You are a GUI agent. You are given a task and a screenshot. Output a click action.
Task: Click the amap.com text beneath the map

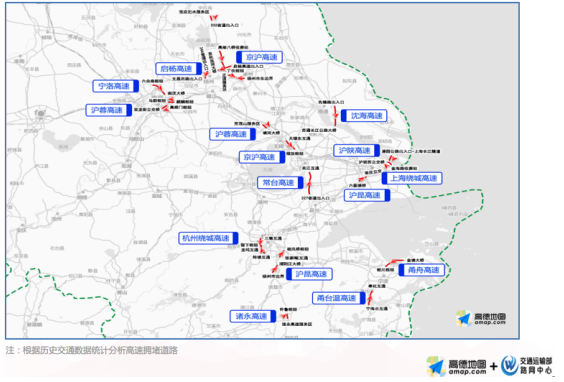[x=468, y=372]
